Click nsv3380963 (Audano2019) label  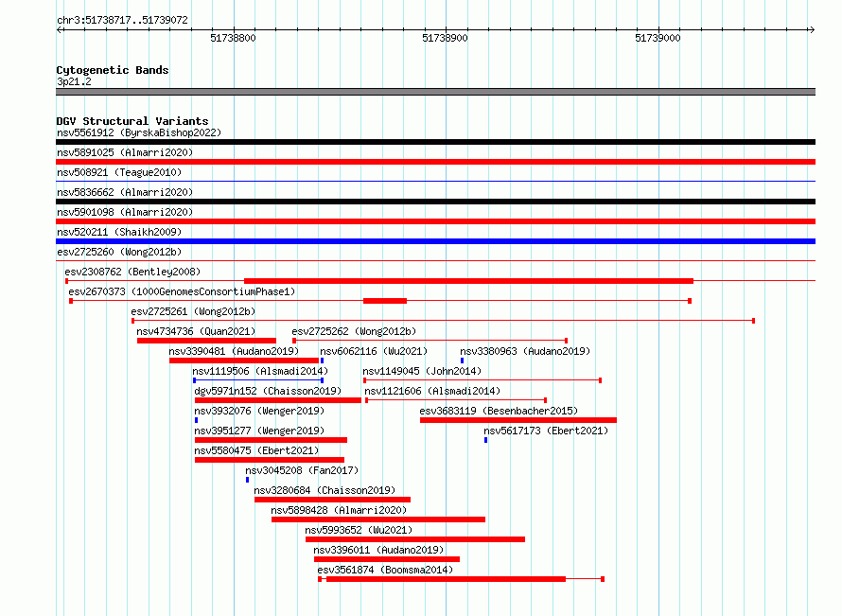[525, 351]
